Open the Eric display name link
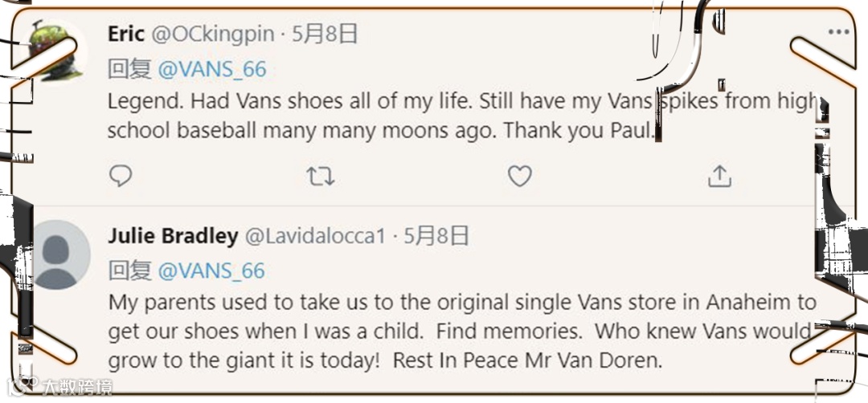868x403 pixels. [x=126, y=34]
